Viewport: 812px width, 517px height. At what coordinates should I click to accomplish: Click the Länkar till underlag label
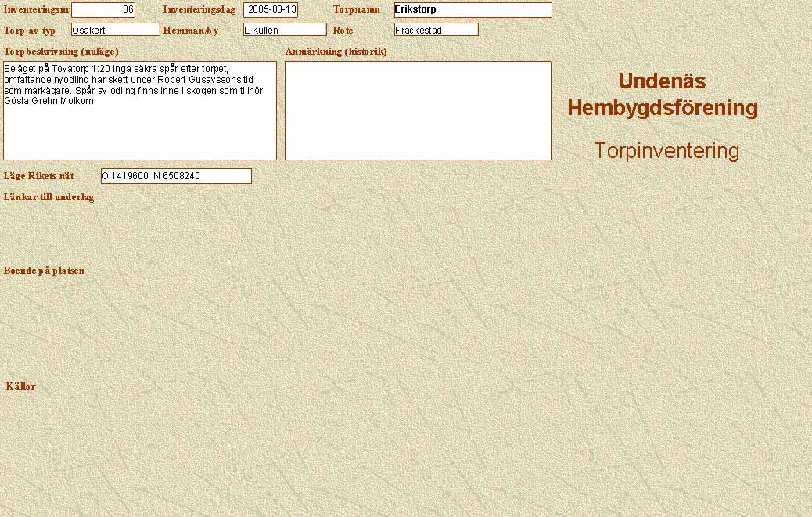(49, 197)
